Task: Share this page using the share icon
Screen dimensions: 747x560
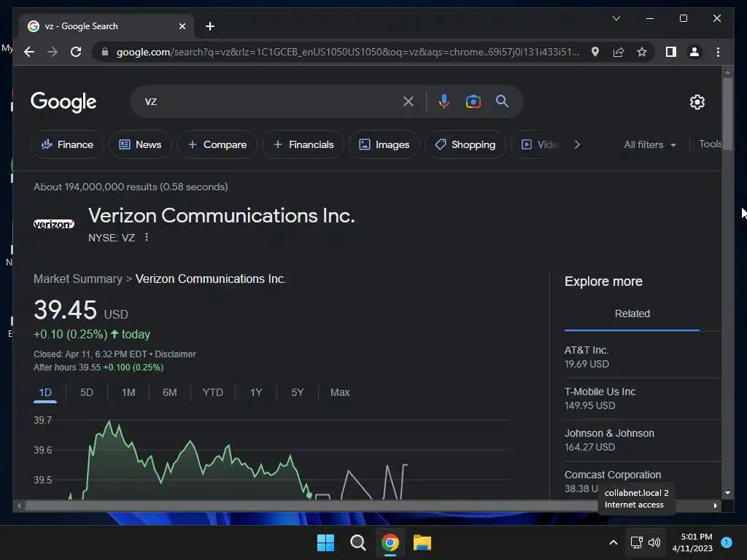Action: coord(619,52)
